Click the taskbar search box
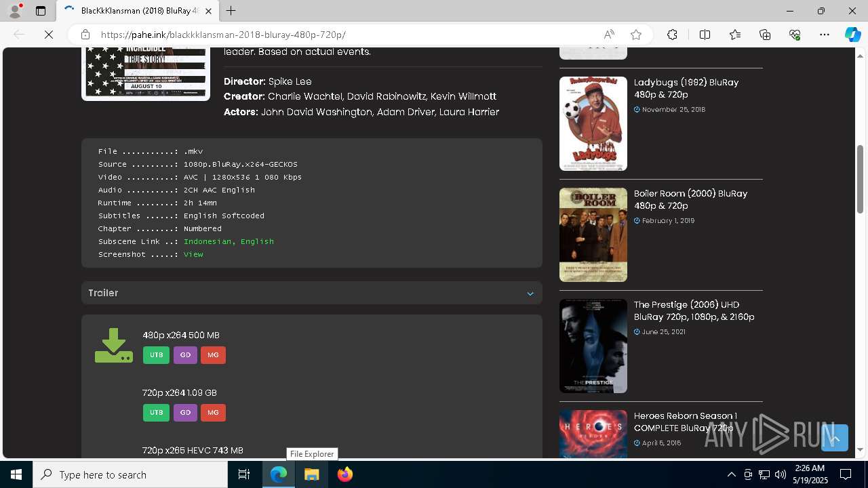This screenshot has width=868, height=488. point(130,474)
